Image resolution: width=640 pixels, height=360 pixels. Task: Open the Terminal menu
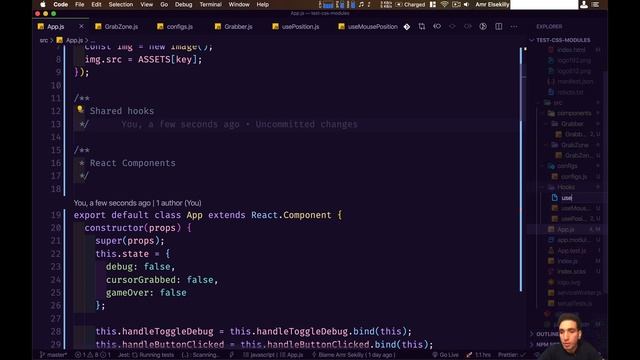click(211, 4)
